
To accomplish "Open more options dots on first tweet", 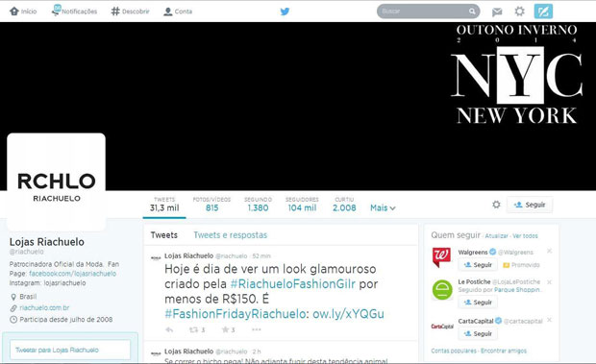I will click(x=257, y=329).
